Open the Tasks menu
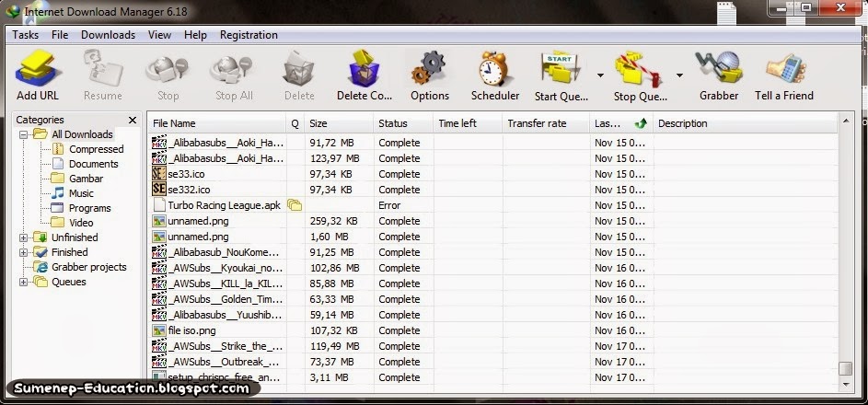Screen dimensions: 868x405 tap(26, 35)
